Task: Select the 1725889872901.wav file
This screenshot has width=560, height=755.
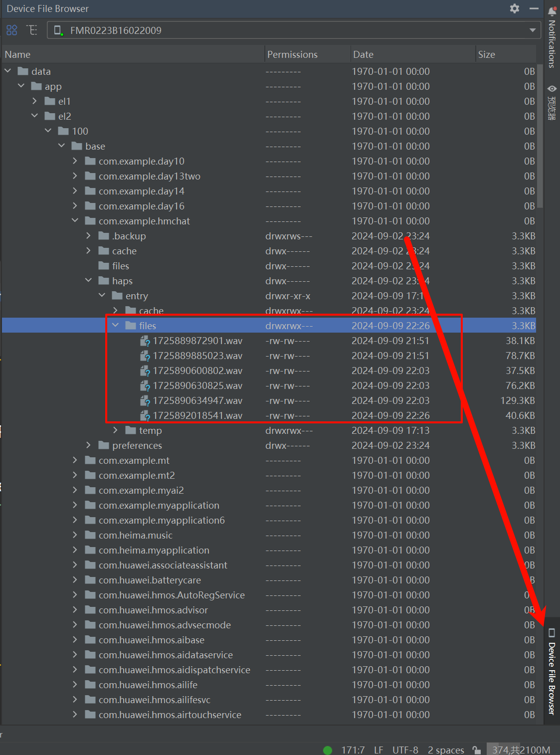Action: pyautogui.click(x=197, y=341)
